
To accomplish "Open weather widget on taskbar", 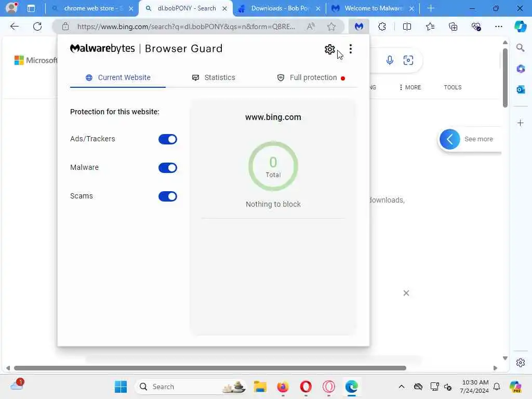I will (17, 385).
